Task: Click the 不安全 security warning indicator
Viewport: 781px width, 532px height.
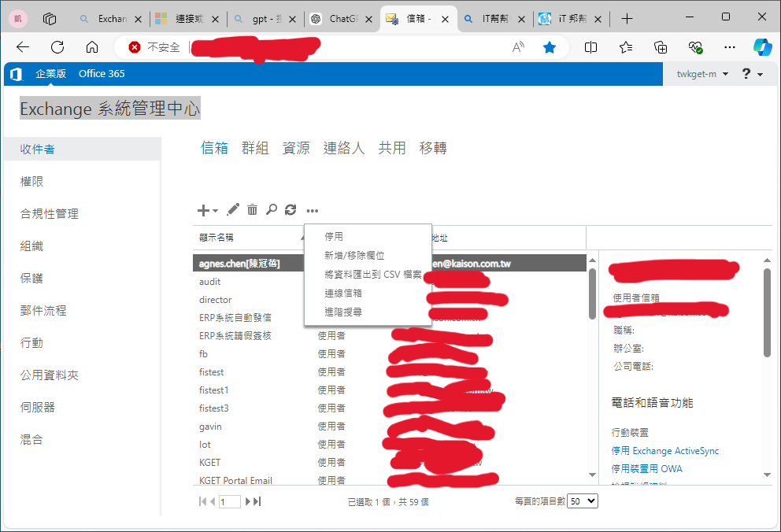Action: [154, 47]
